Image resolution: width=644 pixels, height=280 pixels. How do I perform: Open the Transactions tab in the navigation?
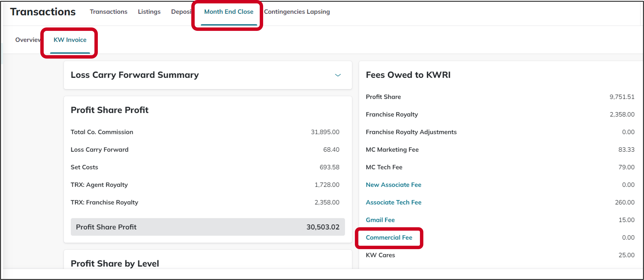(109, 11)
